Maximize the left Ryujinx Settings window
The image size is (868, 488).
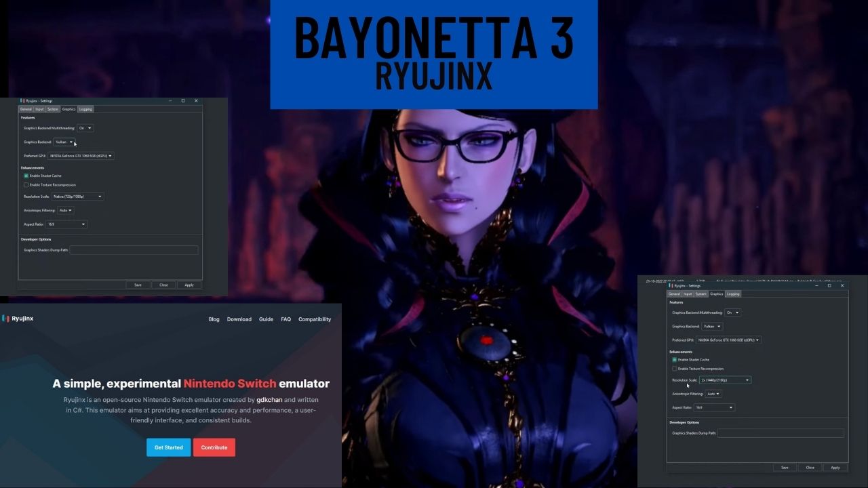click(x=183, y=101)
